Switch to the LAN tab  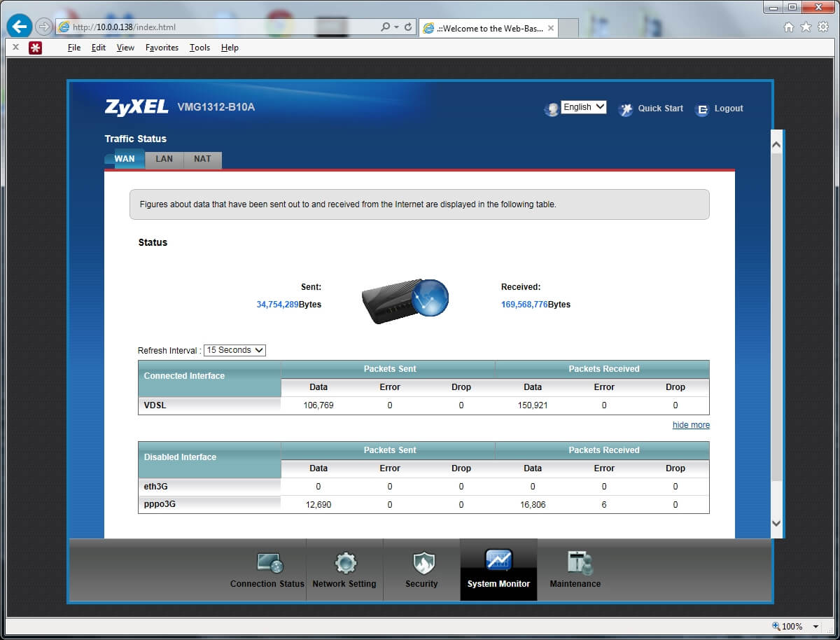pyautogui.click(x=164, y=159)
